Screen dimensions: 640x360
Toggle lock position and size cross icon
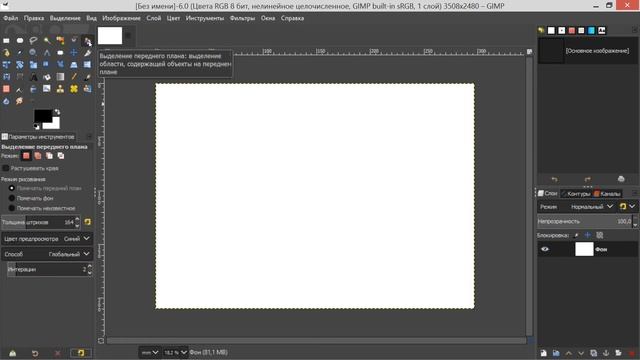pos(587,235)
